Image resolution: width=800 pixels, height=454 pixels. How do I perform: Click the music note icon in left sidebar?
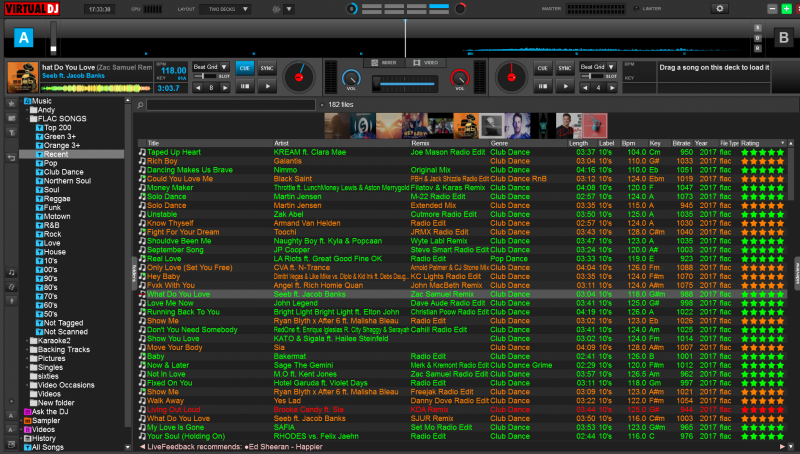(11, 272)
